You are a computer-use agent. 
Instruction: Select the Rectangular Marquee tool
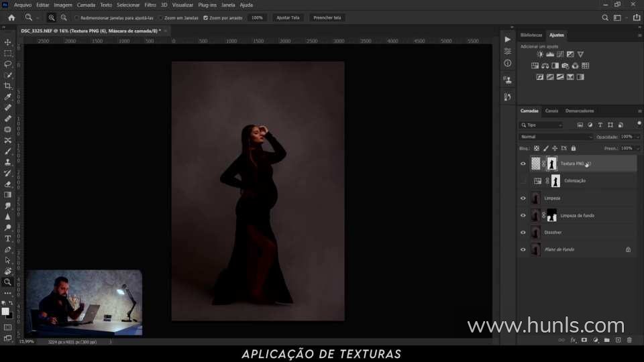tap(8, 54)
